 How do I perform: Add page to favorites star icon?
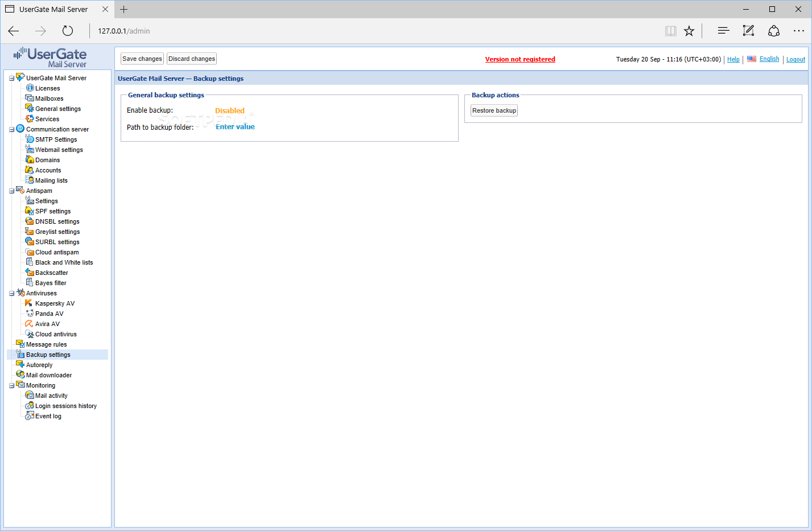coord(689,31)
